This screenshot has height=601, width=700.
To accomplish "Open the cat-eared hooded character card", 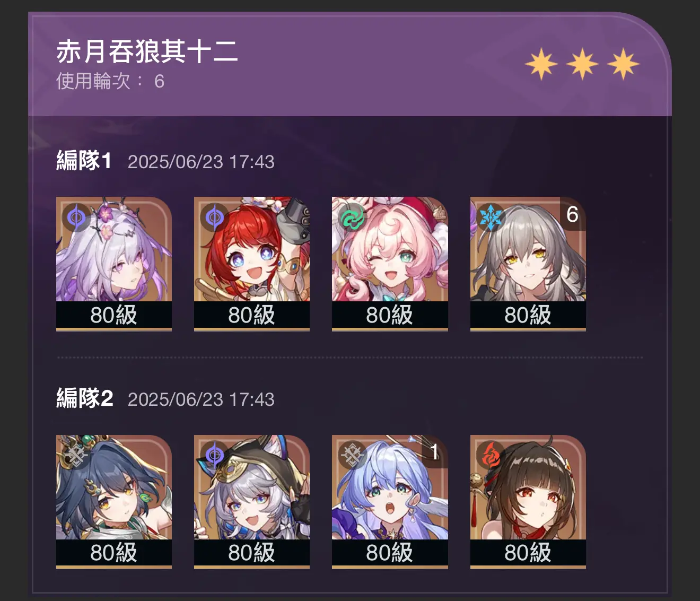I will pyautogui.click(x=252, y=502).
